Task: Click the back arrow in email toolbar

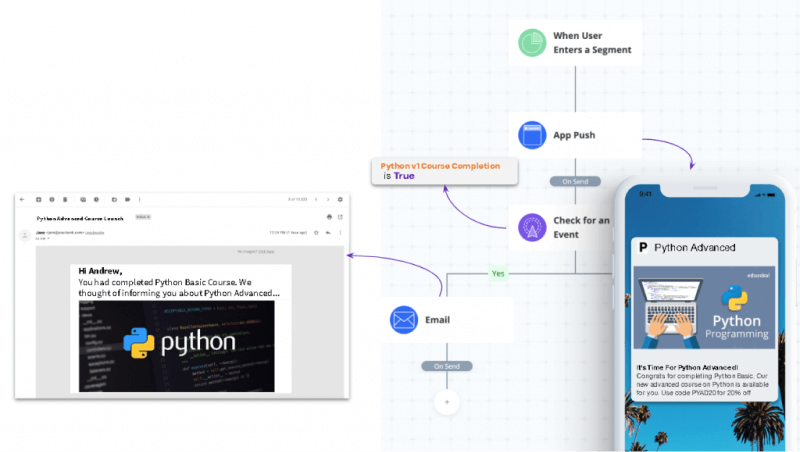Action: [24, 200]
